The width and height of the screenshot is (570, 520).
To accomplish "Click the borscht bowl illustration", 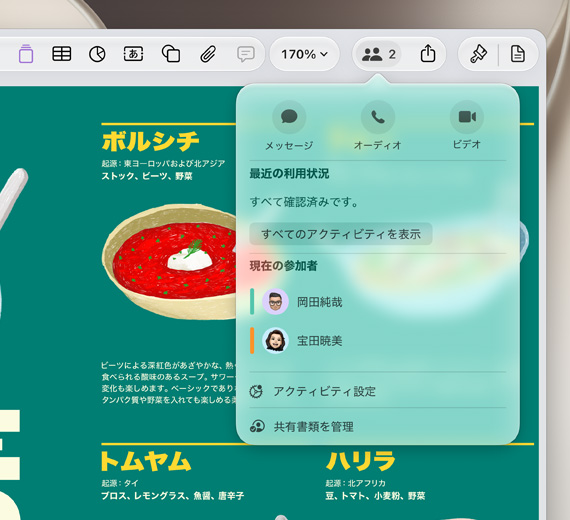I will click(x=170, y=261).
